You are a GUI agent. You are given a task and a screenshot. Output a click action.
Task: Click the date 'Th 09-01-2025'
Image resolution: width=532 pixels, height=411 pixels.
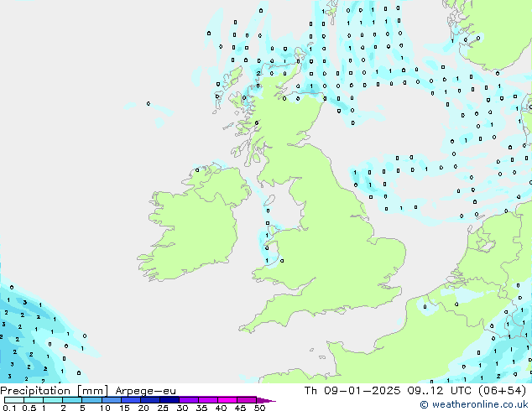click(352, 391)
